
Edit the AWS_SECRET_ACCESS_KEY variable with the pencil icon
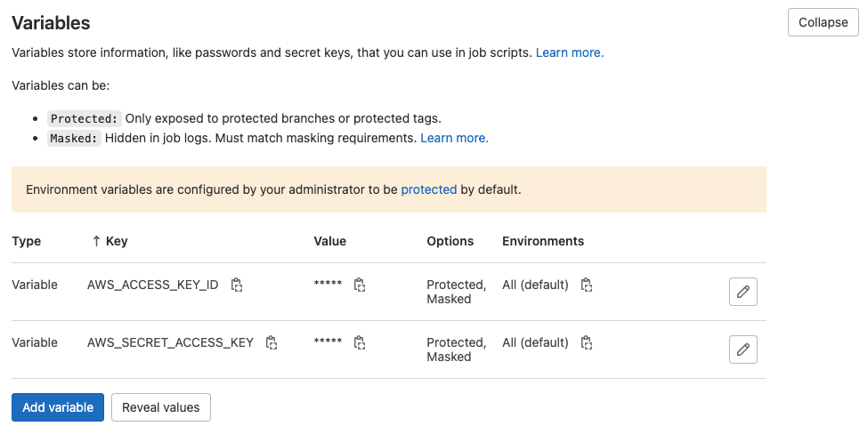pyautogui.click(x=742, y=350)
